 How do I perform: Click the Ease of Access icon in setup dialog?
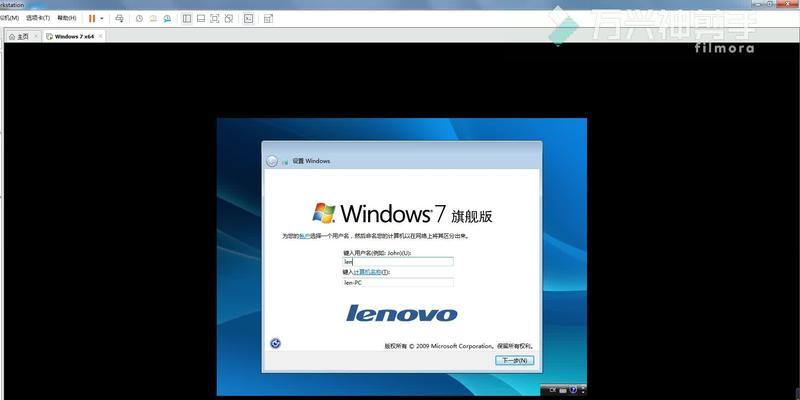(276, 343)
